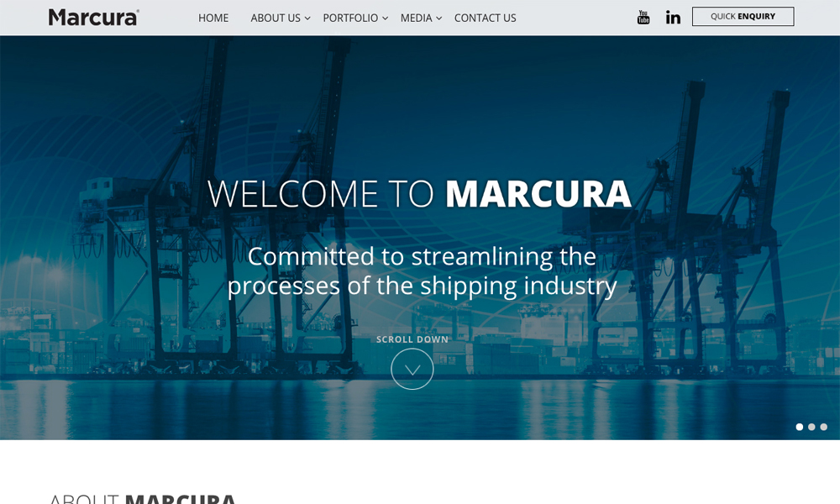Image resolution: width=840 pixels, height=504 pixels.
Task: Open the Portfolio menu label
Action: coord(350,18)
